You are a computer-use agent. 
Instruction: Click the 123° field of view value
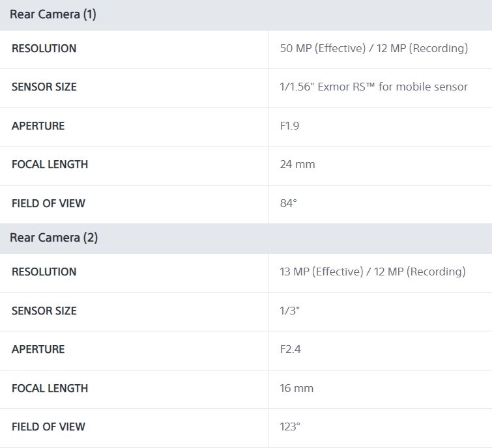click(x=290, y=427)
